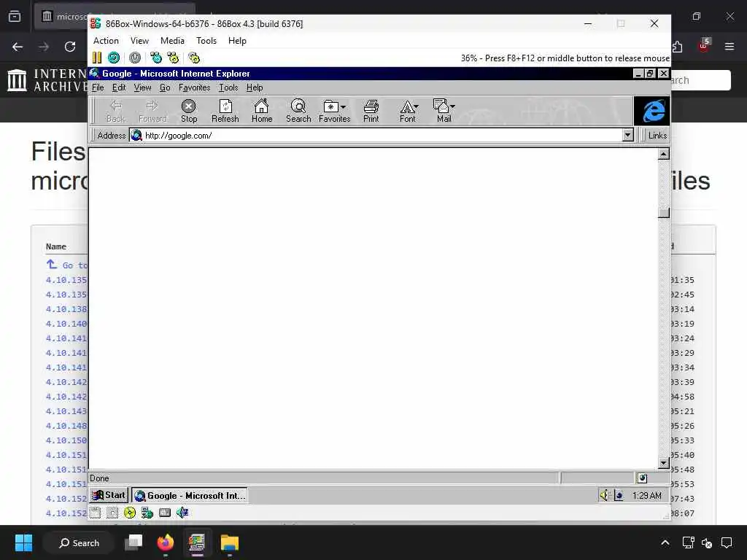
Task: Expand the Mail toolbar dropdown
Action: [452, 106]
